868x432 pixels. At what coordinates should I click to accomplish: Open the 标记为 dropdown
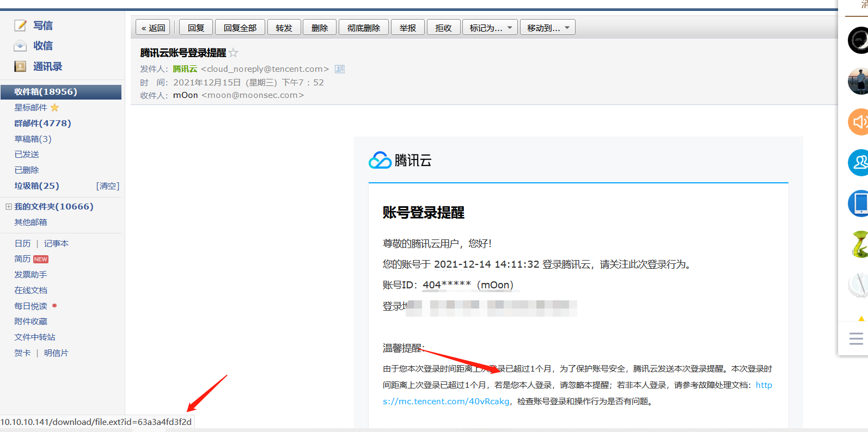point(490,28)
